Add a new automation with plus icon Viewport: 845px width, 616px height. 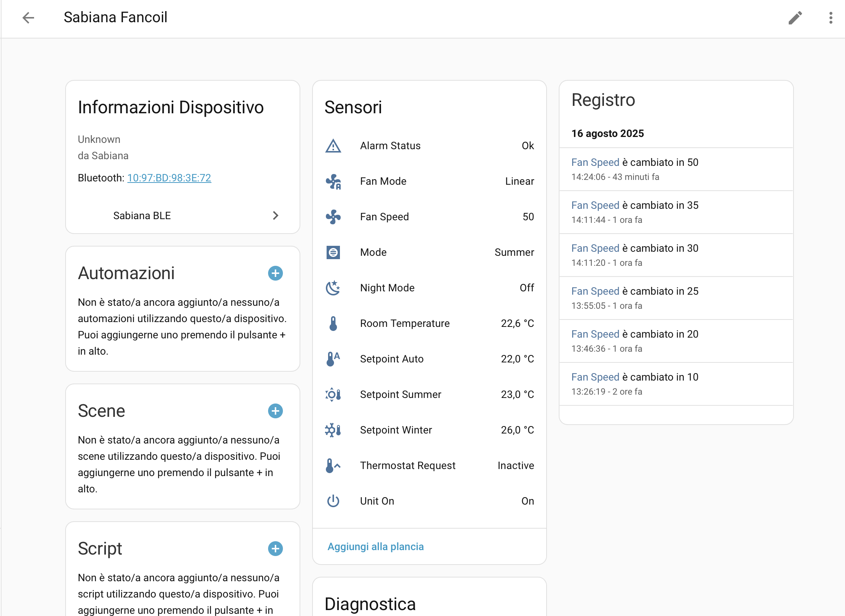pyautogui.click(x=275, y=273)
